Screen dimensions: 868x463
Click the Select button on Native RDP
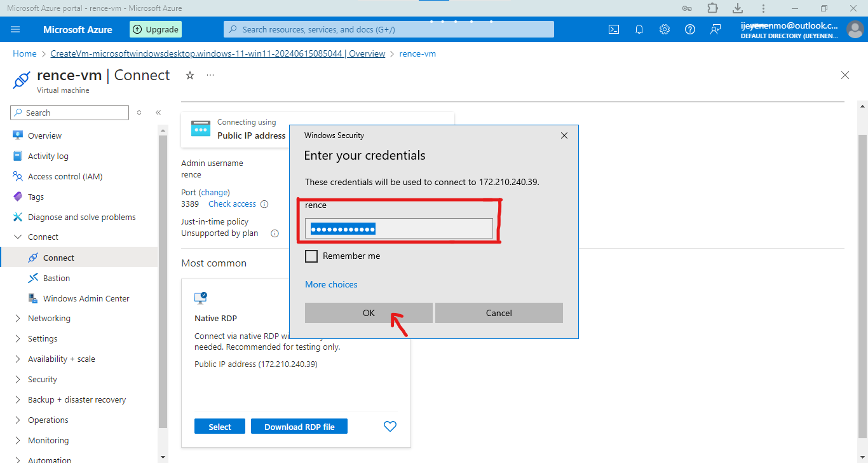220,427
